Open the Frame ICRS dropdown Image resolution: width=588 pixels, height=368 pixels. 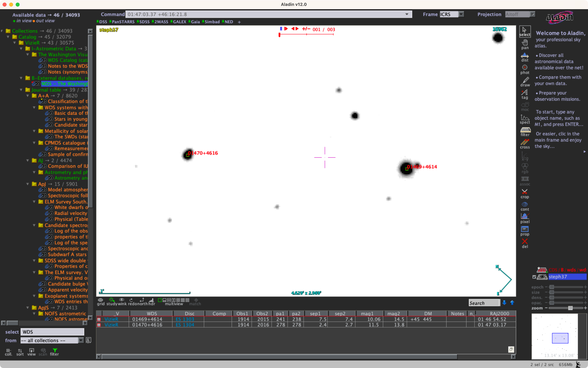coord(461,14)
